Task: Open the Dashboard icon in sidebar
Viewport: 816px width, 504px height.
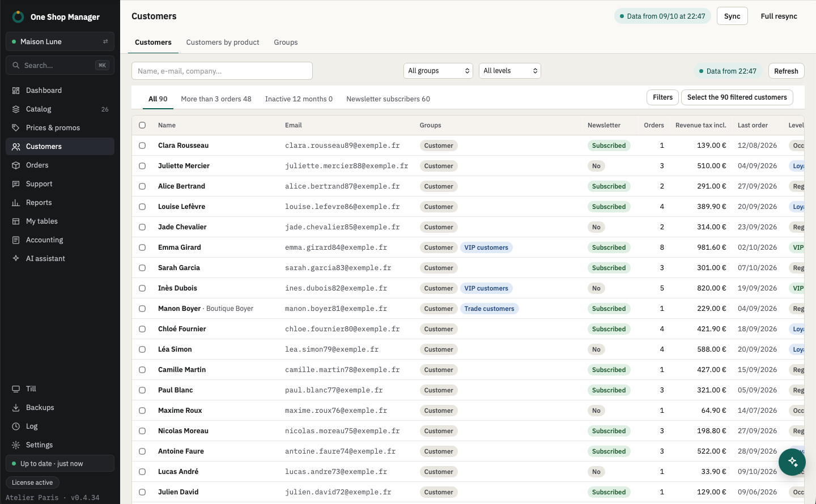Action: coord(16,91)
